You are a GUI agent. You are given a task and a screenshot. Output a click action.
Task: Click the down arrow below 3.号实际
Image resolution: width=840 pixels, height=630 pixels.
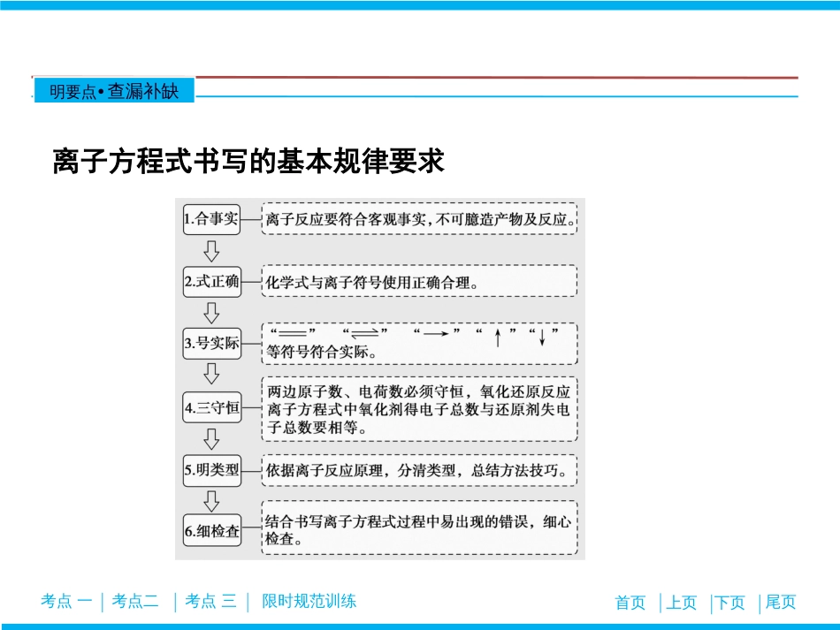coord(211,375)
